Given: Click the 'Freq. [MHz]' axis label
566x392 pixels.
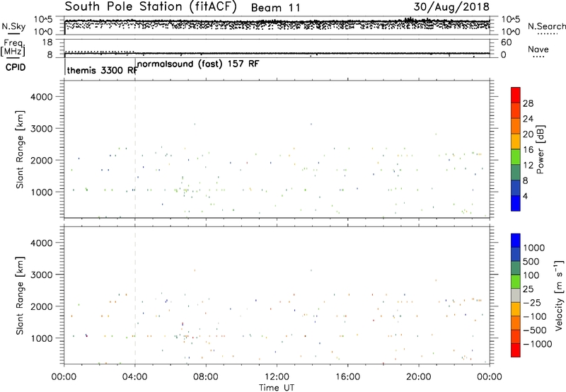Looking at the screenshot, I should pos(13,47).
